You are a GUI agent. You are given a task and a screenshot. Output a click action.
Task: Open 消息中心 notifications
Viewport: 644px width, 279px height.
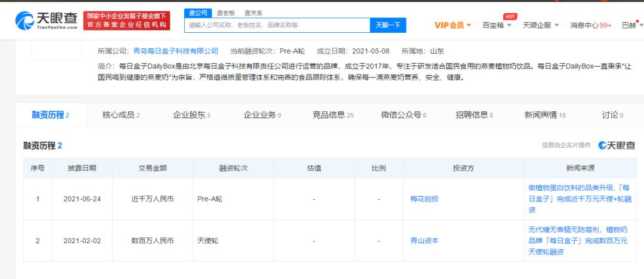pyautogui.click(x=590, y=25)
